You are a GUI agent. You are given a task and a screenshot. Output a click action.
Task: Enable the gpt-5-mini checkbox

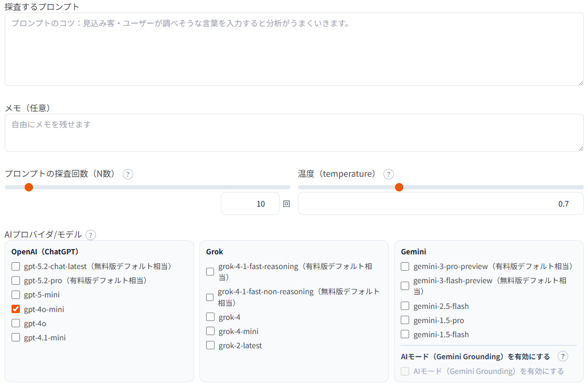click(15, 295)
